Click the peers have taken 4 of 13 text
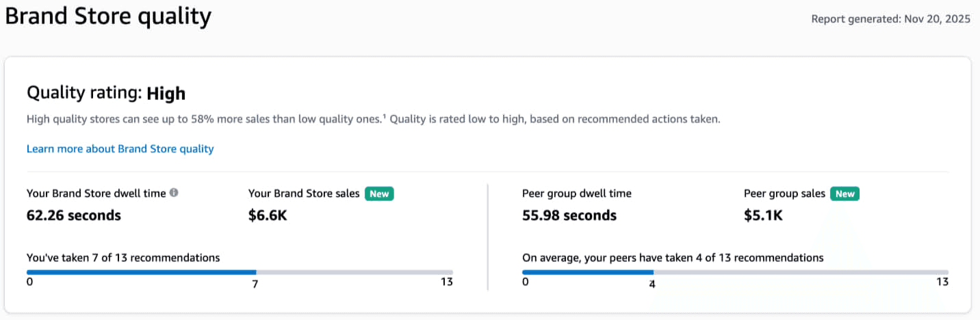 point(673,258)
